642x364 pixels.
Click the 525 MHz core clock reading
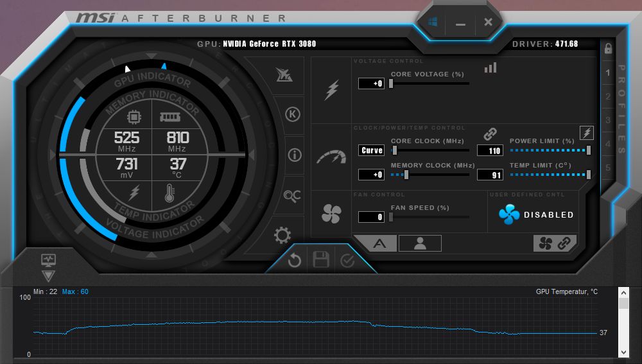[126, 142]
